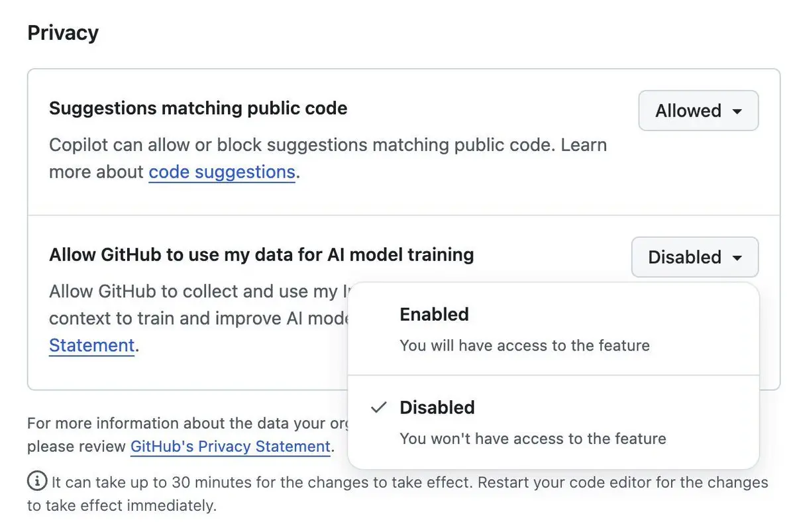Choose Enabled in the open menu

pos(434,314)
